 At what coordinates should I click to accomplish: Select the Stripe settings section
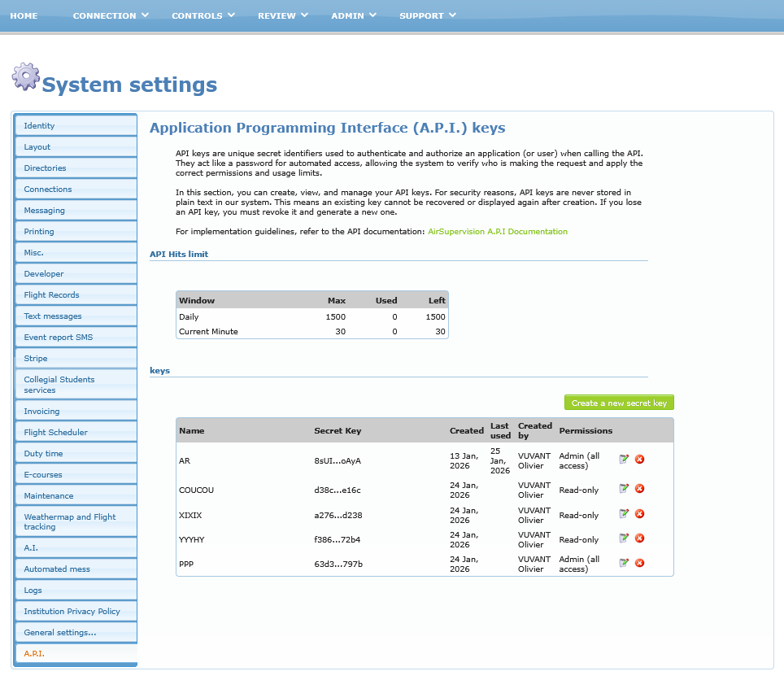coord(36,359)
